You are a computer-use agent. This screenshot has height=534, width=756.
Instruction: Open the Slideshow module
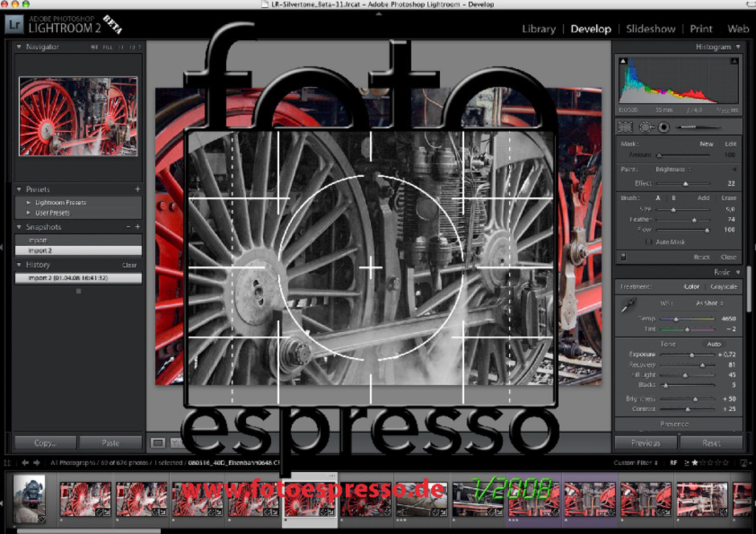(650, 29)
